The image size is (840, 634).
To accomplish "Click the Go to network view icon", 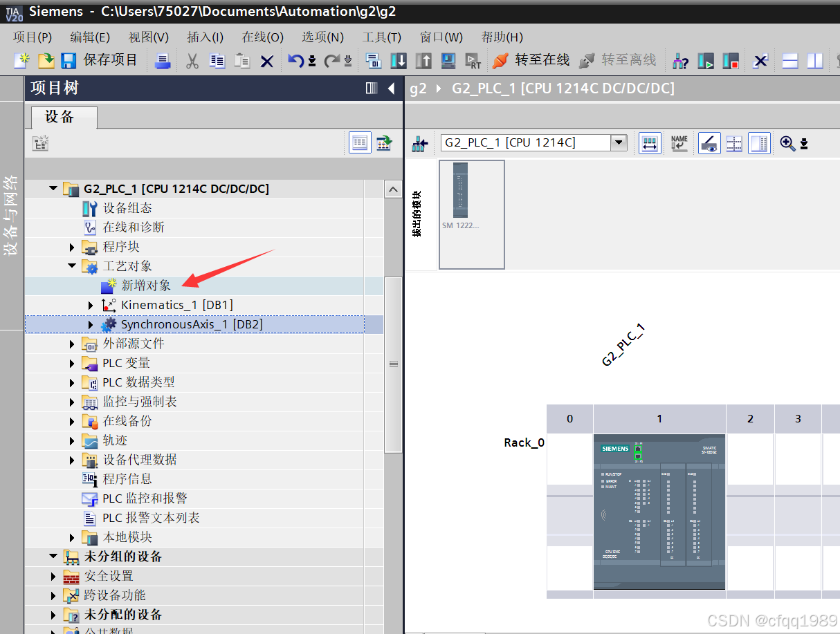I will coord(420,143).
